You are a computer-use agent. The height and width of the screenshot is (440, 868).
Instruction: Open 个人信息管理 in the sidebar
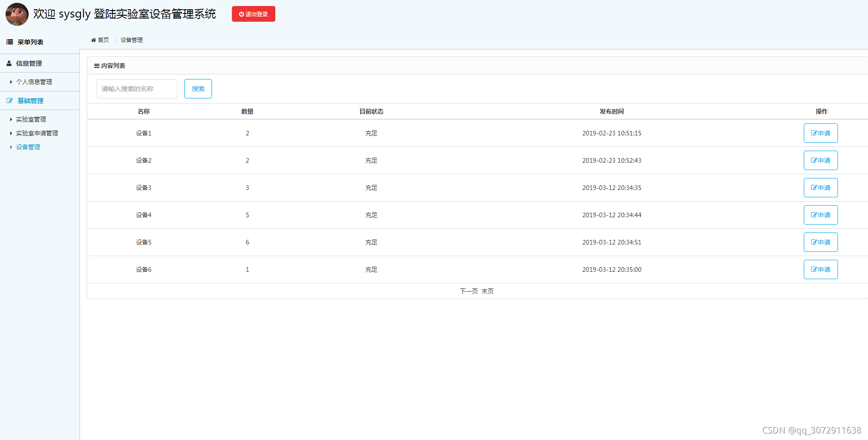click(x=34, y=82)
